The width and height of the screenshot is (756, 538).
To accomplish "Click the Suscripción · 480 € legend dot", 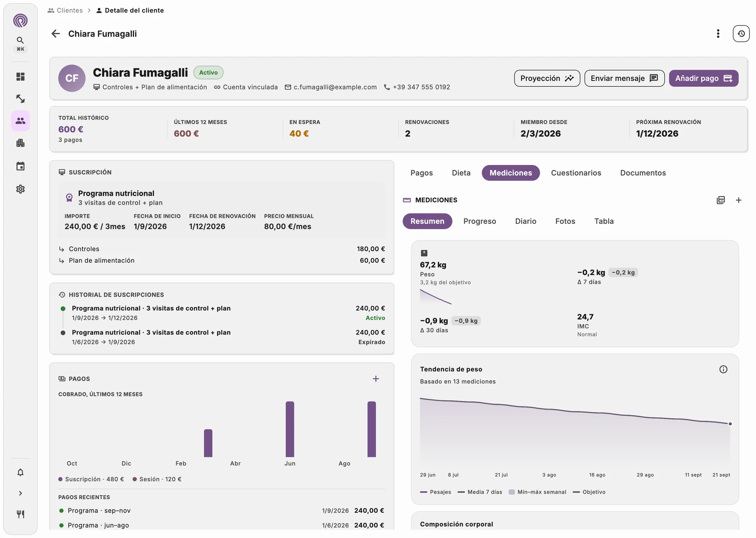I will click(60, 479).
